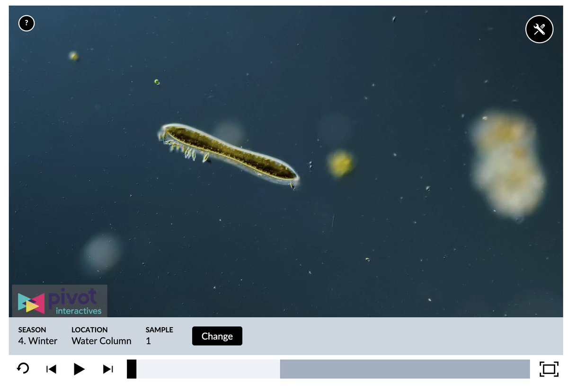Click the sample number '1'
Image resolution: width=568 pixels, height=392 pixels.
click(x=148, y=340)
